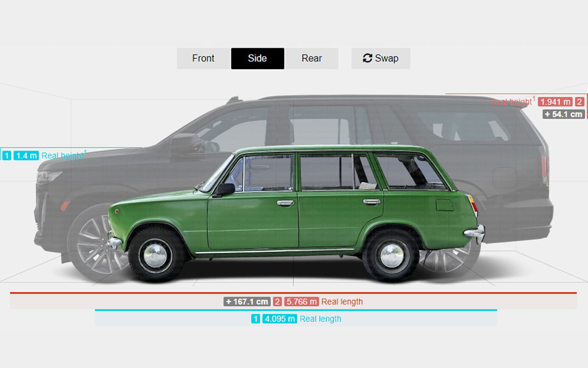The height and width of the screenshot is (368, 588).
Task: Click the cyan "Real length" label
Action: tap(320, 319)
